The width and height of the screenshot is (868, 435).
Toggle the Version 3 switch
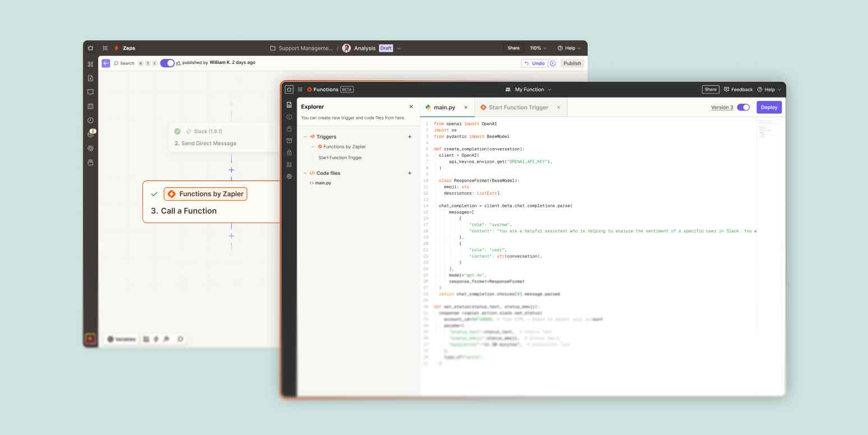tap(744, 107)
